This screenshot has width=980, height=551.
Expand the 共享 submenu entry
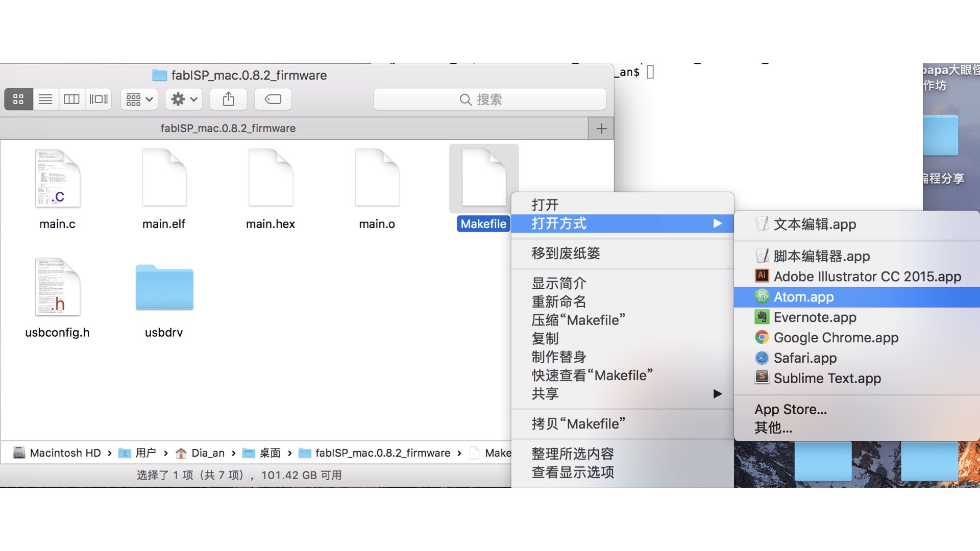(622, 393)
